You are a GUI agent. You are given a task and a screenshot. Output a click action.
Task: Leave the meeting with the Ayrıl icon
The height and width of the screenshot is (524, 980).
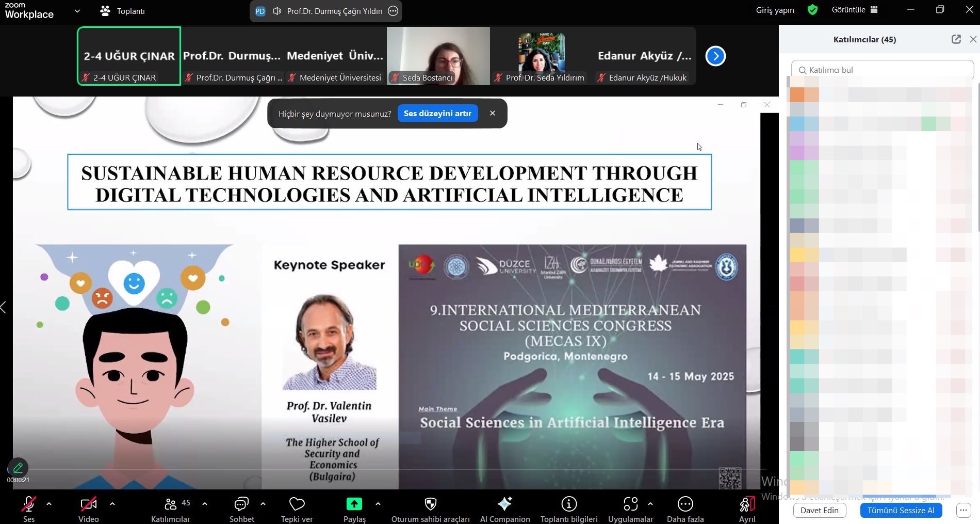click(747, 504)
